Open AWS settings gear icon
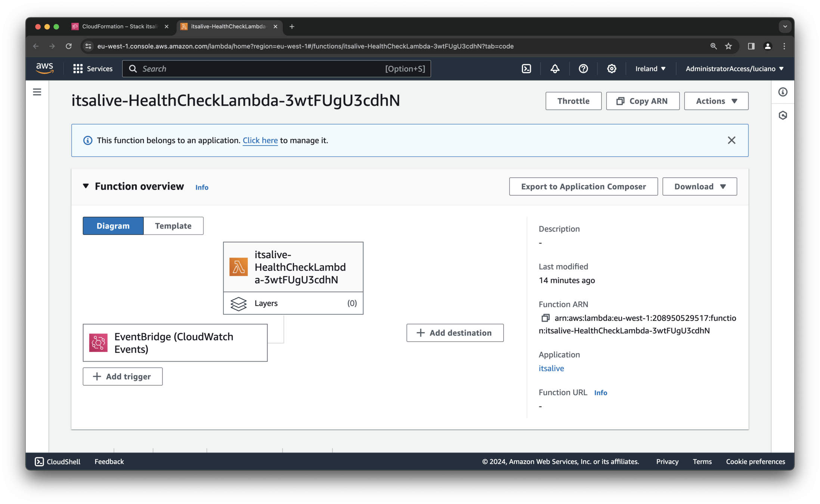 (612, 69)
